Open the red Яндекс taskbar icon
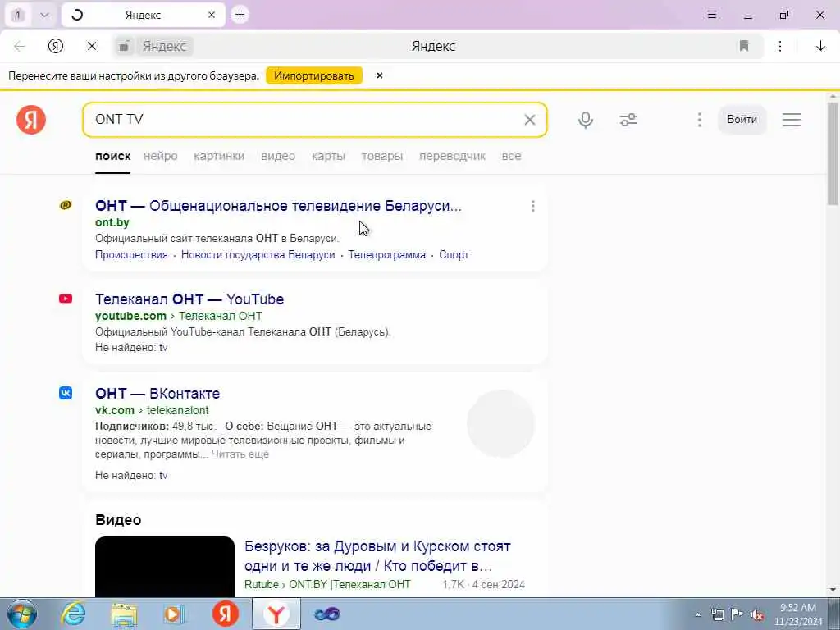 point(226,614)
